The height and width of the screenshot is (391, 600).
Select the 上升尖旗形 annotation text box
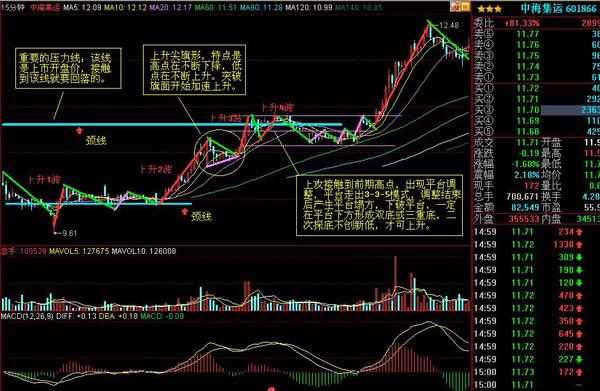pyautogui.click(x=194, y=70)
